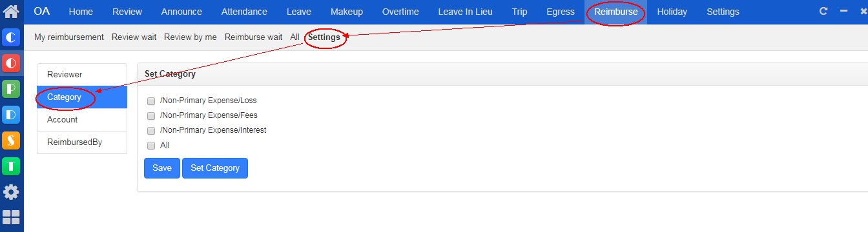Viewport: 868px width, 232px height.
Task: Click the home icon in sidebar
Action: [12, 11]
